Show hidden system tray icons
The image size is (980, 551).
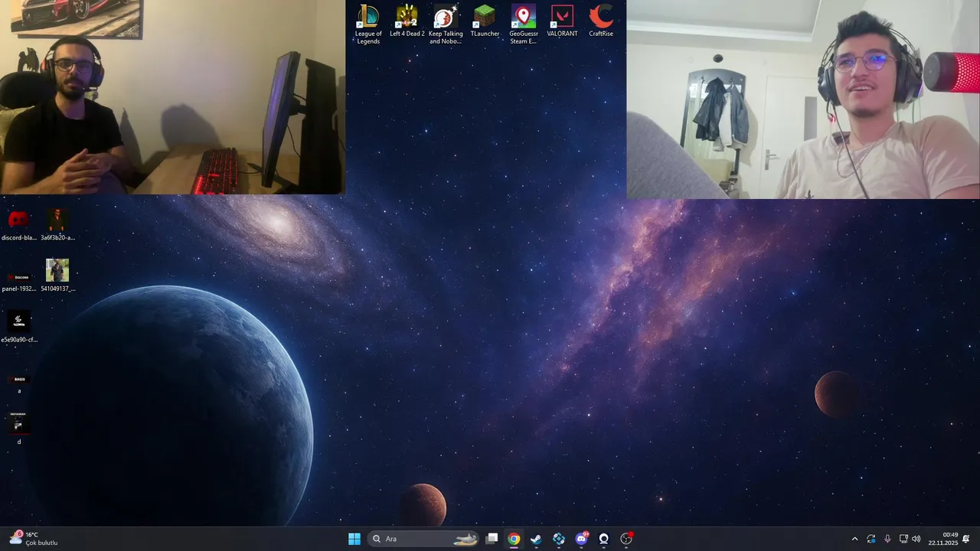pos(854,539)
